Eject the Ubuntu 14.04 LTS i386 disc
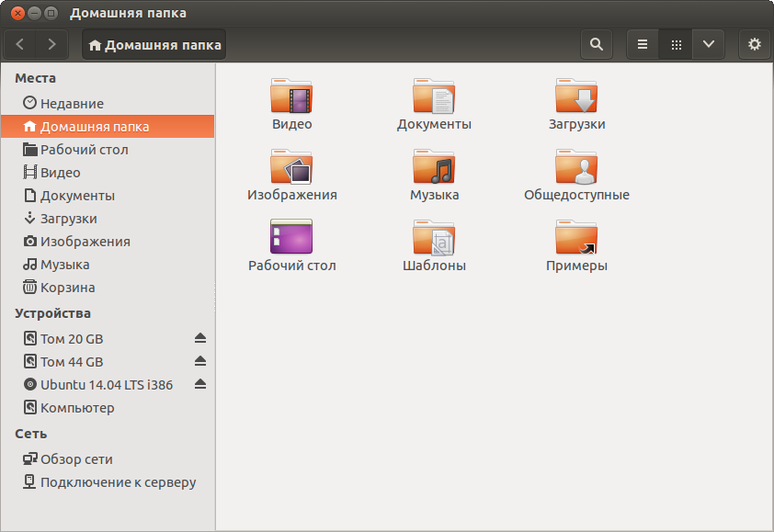 coord(199,384)
